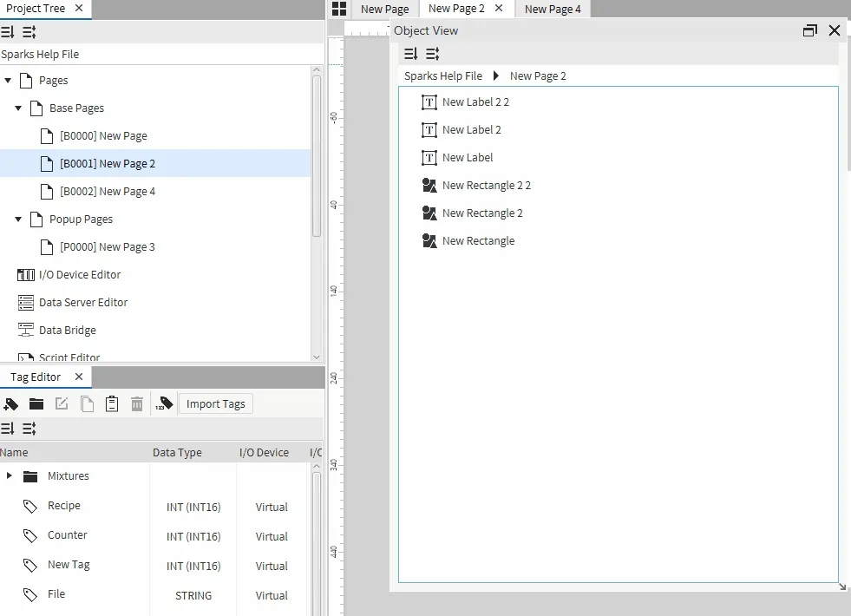
Task: Click the Project Tree vertical scrollbar
Action: (x=317, y=156)
